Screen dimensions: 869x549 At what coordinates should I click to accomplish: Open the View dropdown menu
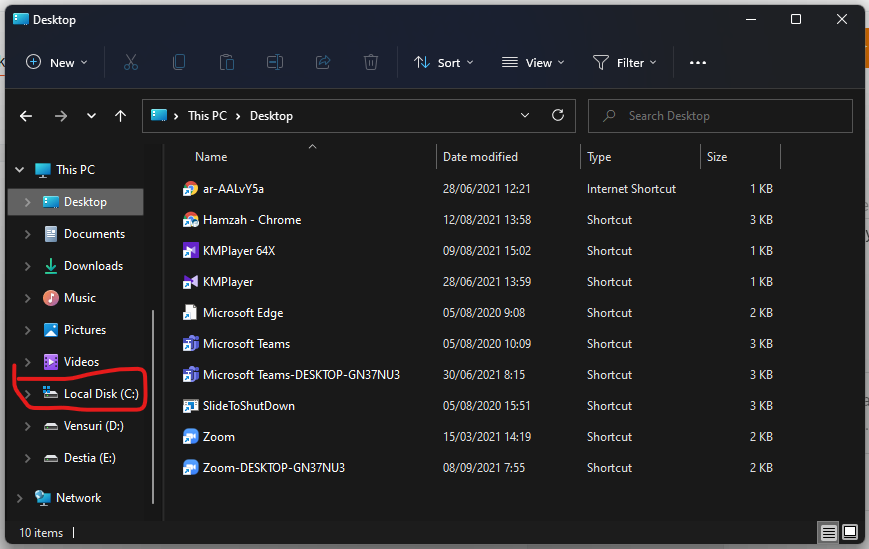click(x=533, y=63)
